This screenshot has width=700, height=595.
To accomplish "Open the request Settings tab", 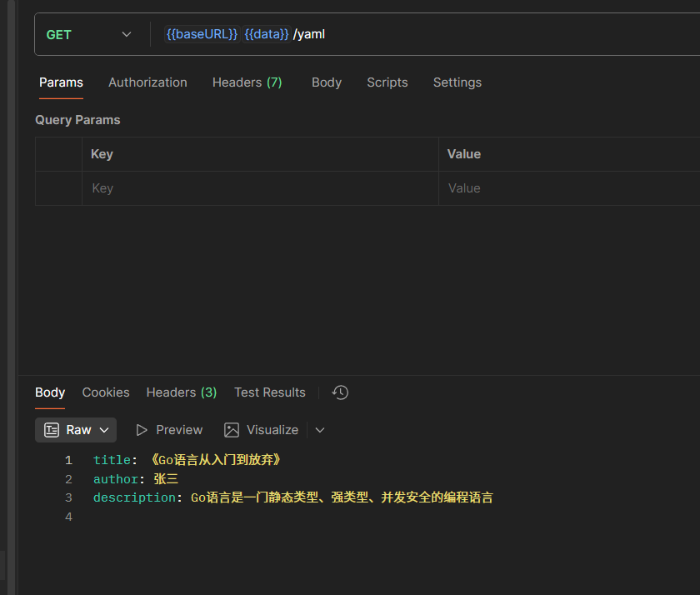I will (x=457, y=82).
